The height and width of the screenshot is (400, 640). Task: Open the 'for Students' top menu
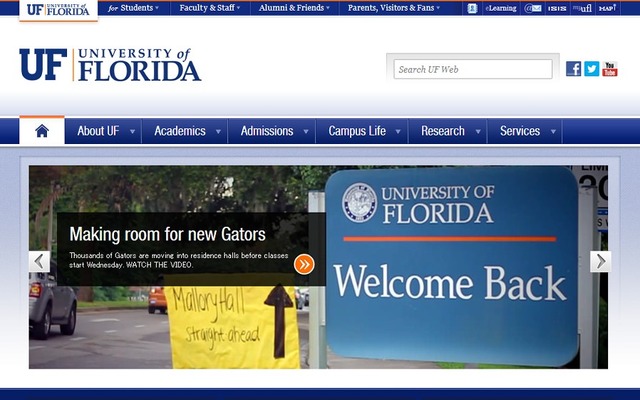click(133, 8)
